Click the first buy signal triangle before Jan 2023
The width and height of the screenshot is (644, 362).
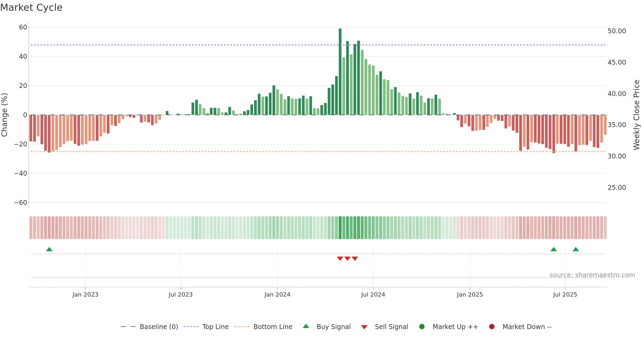click(49, 249)
